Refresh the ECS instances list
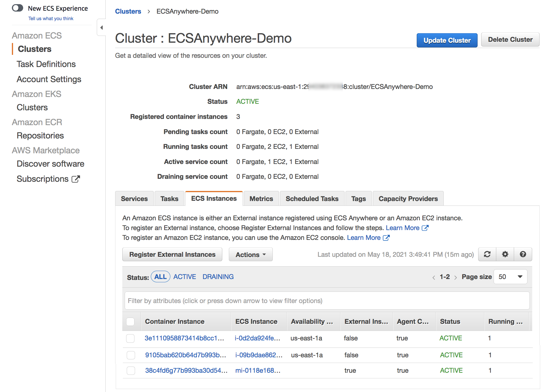 pyautogui.click(x=487, y=254)
